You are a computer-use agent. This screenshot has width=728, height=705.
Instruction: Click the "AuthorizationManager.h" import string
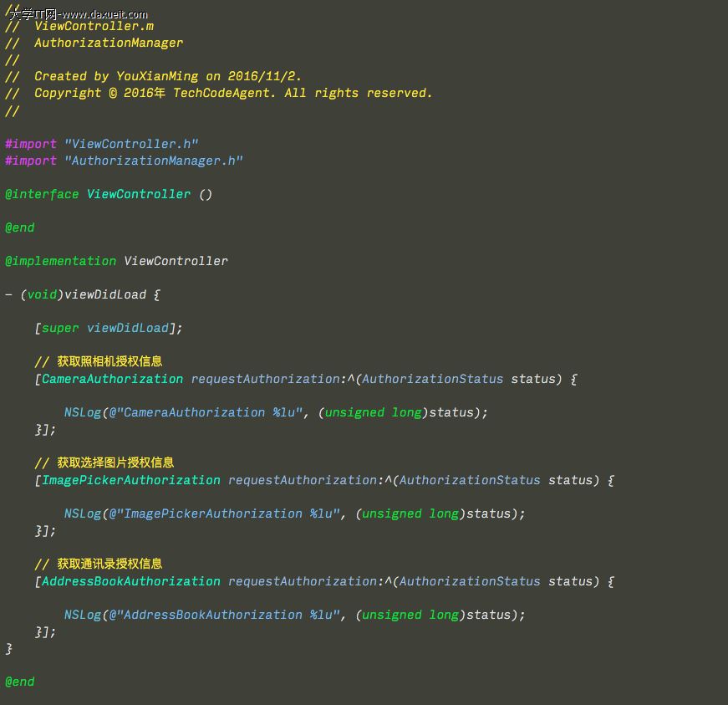coord(154,161)
